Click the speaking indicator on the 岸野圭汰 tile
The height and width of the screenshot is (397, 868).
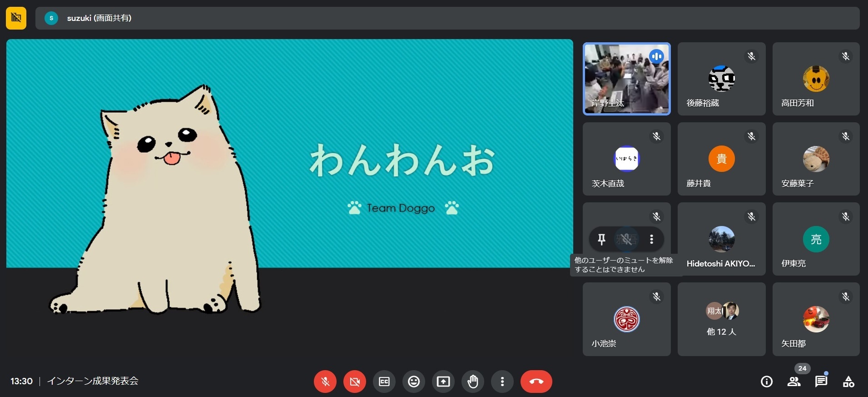tap(656, 56)
